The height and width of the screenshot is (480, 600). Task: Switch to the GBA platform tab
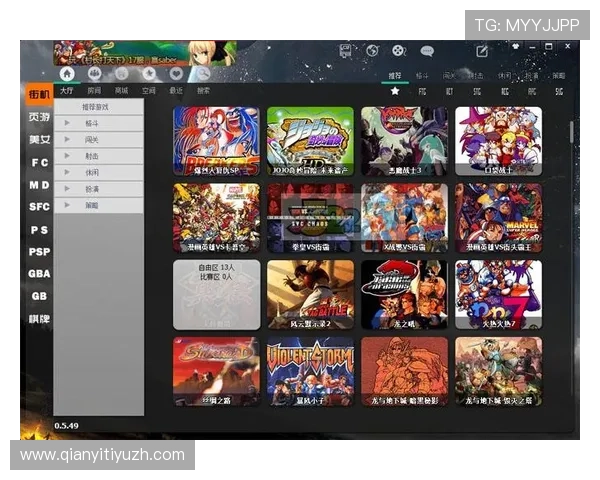(x=39, y=274)
